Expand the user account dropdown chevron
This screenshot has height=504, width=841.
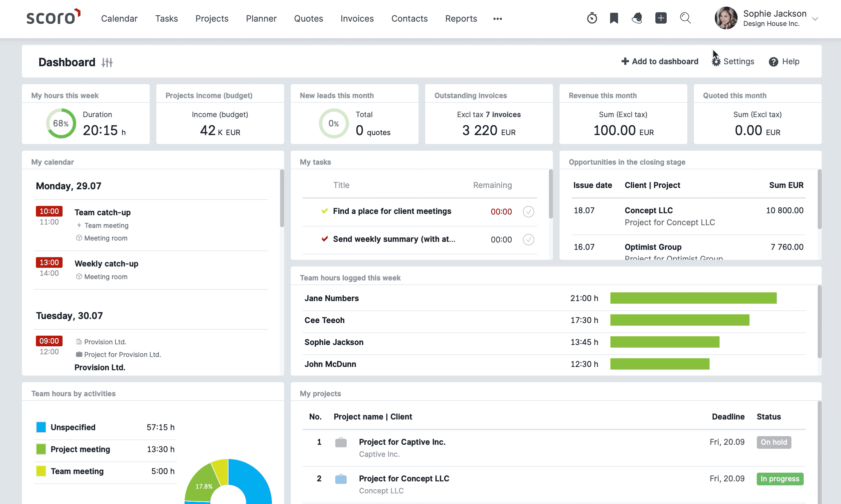(x=815, y=19)
